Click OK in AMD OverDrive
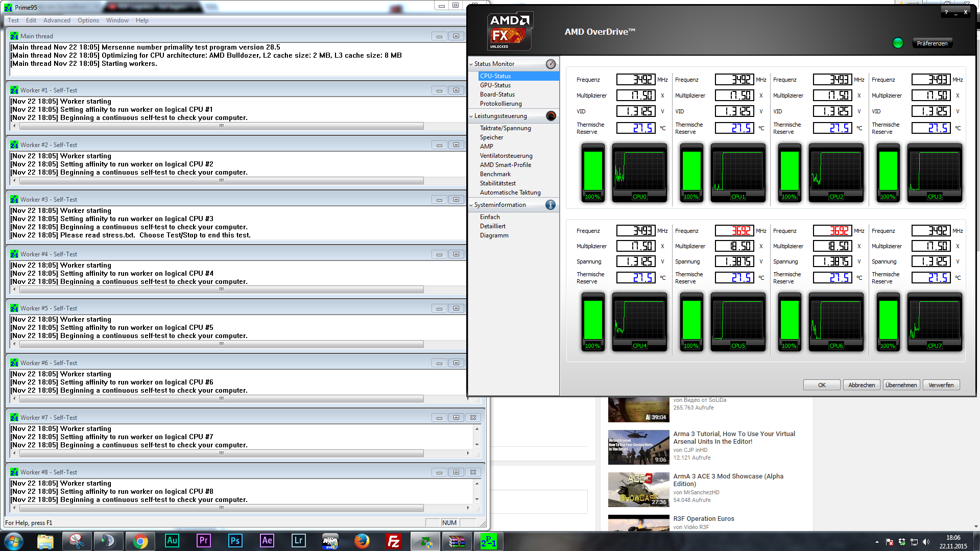Image resolution: width=980 pixels, height=551 pixels. coord(822,385)
